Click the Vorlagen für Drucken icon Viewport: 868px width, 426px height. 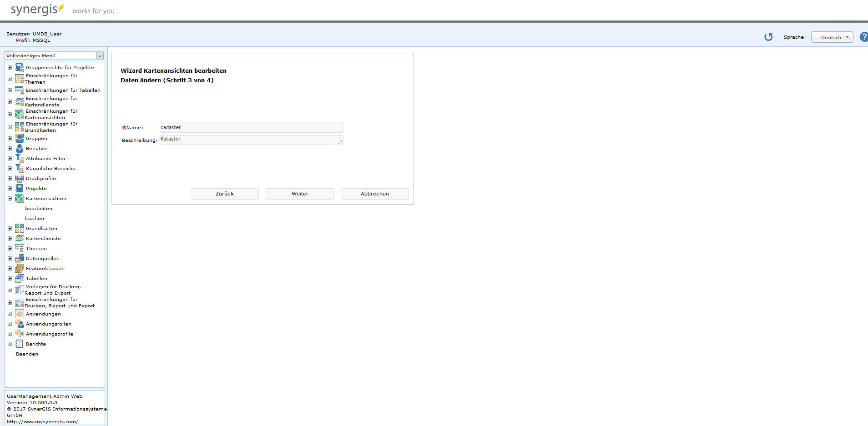(x=20, y=290)
